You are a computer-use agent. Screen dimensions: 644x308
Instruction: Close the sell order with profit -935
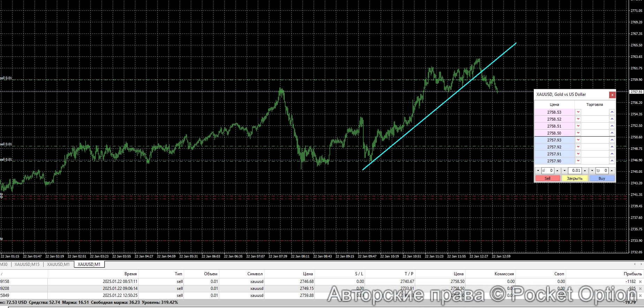[640, 288]
